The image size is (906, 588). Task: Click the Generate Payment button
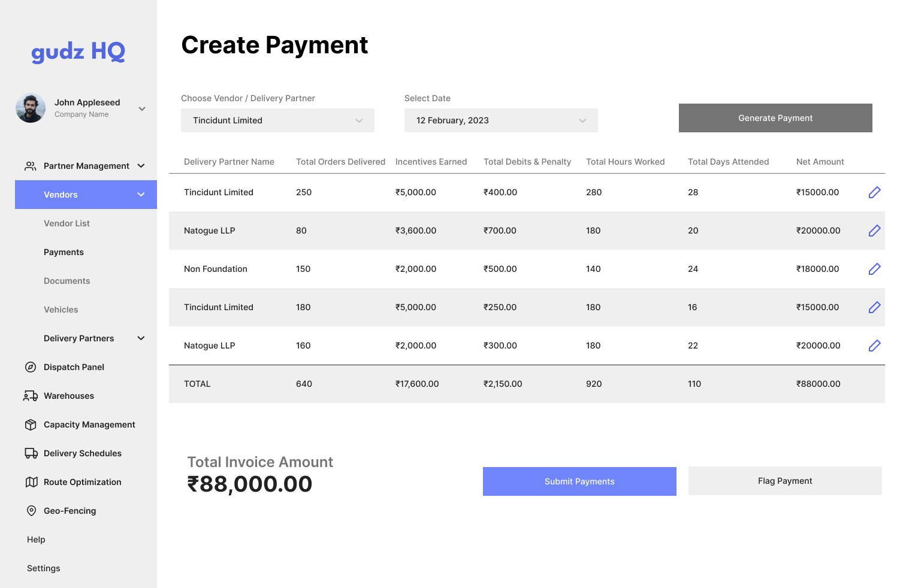[775, 118]
